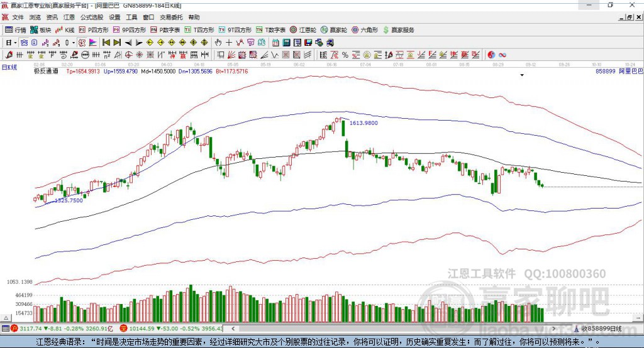This screenshot has height=348, width=644.
Task: Select the crosshair cursor tool
Action: [229, 42]
